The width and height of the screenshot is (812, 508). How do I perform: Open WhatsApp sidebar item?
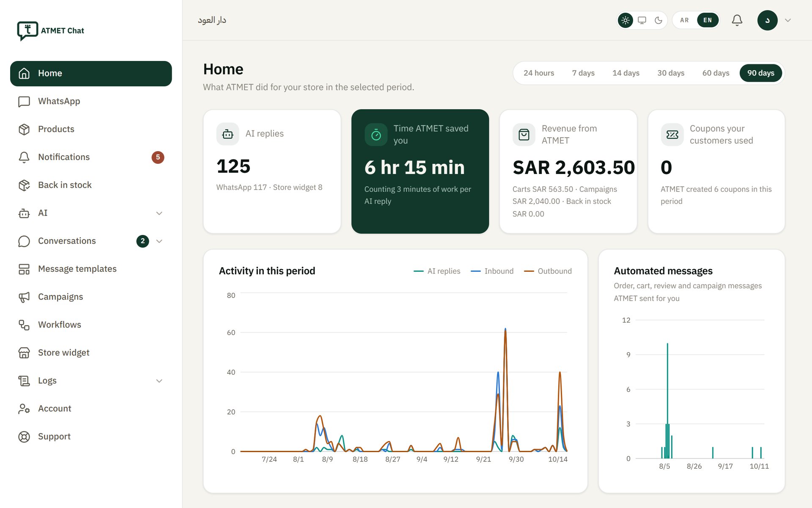tap(91, 101)
